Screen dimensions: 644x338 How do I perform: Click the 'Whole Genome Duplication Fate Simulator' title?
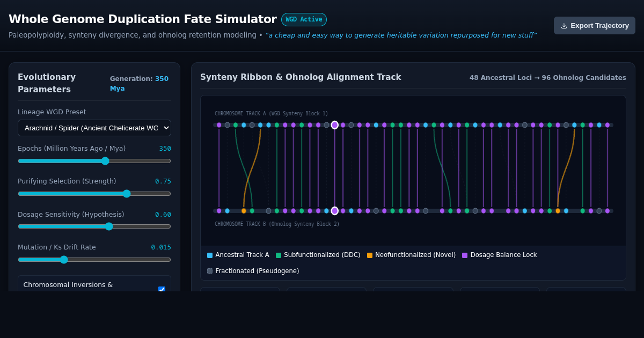pyautogui.click(x=143, y=19)
